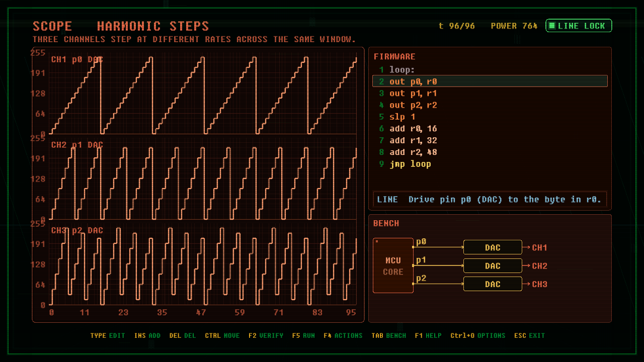This screenshot has width=644, height=362.
Task: Click time axis tick 95
Action: [x=351, y=312]
